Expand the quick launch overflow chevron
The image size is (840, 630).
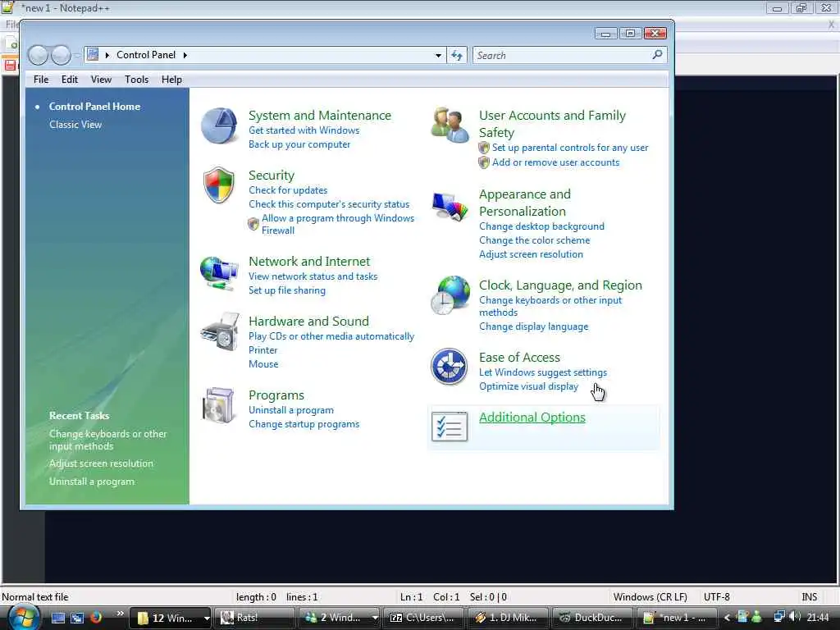coord(120,614)
